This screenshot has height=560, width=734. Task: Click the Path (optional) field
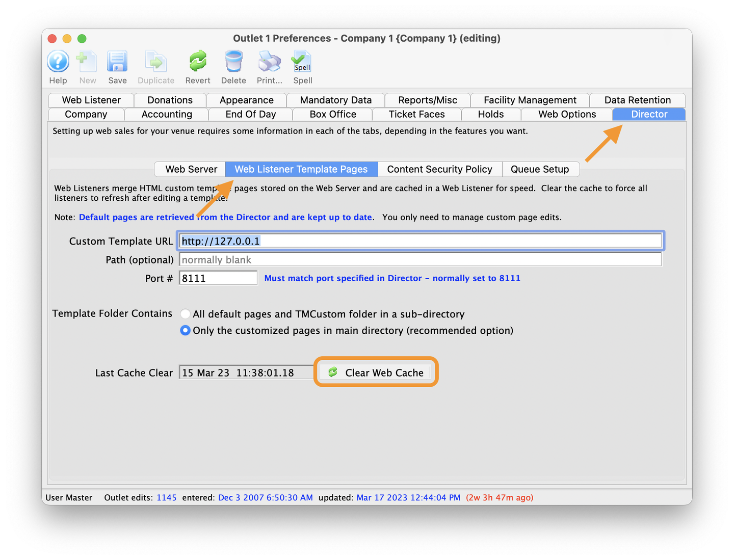[x=421, y=260]
